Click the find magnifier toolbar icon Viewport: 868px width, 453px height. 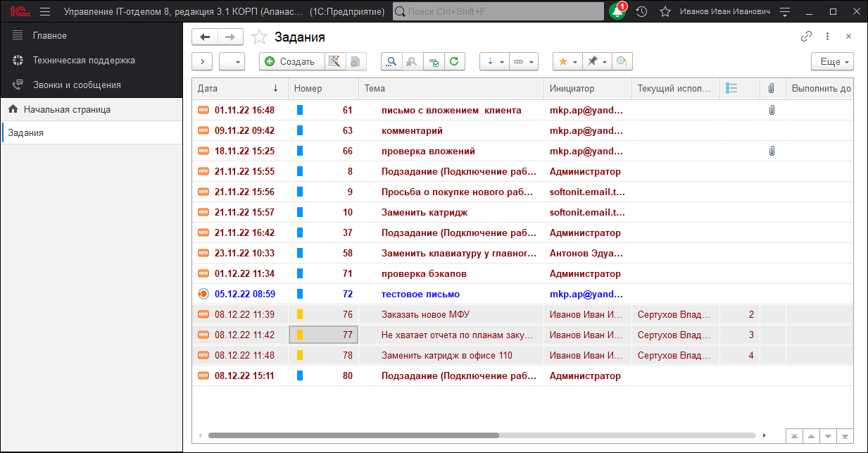coord(391,62)
